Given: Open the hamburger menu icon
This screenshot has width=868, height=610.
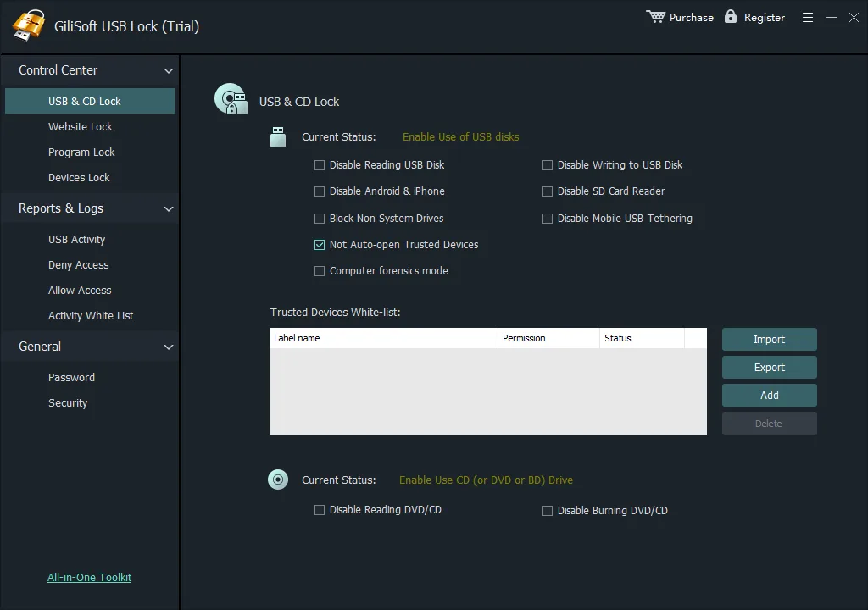Looking at the screenshot, I should [x=808, y=18].
